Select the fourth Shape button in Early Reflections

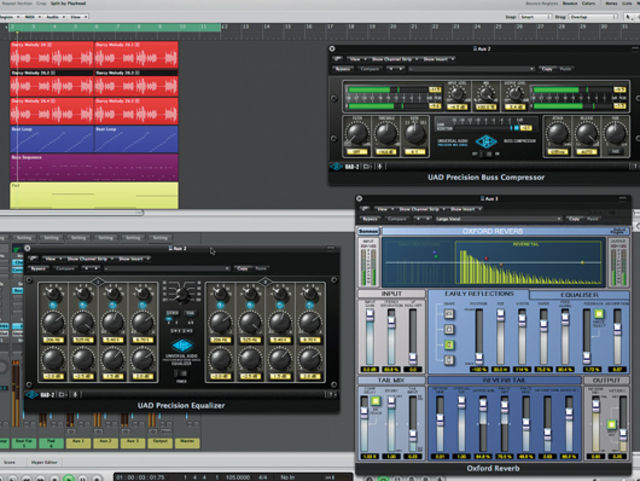[449, 360]
